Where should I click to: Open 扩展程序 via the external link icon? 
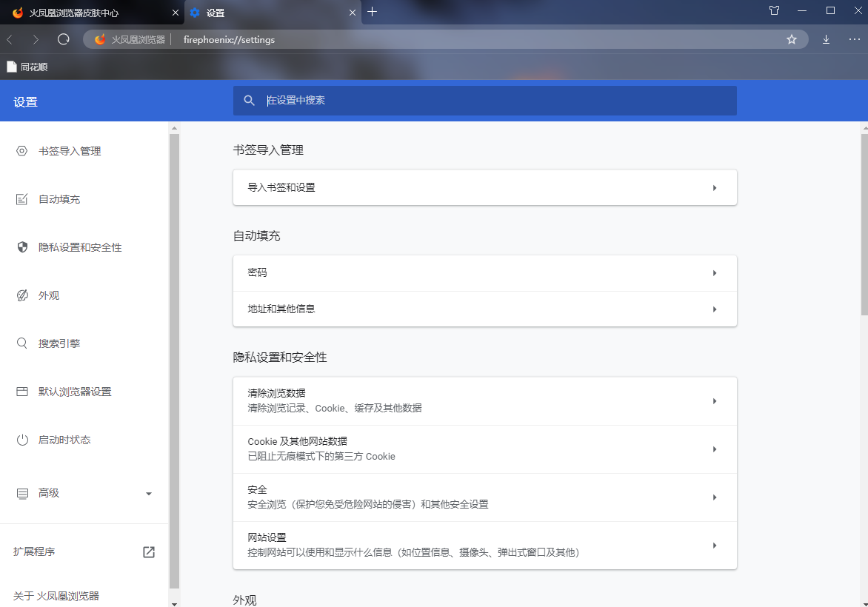(x=148, y=551)
